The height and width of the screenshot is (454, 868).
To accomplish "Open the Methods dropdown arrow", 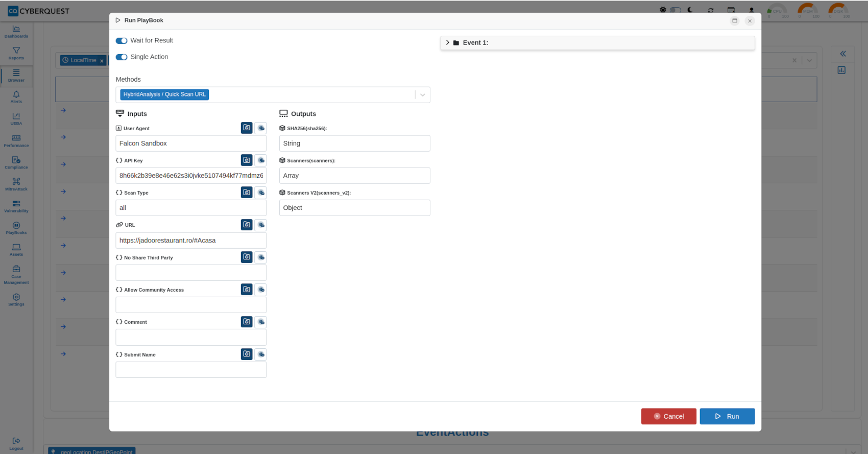I will point(422,95).
